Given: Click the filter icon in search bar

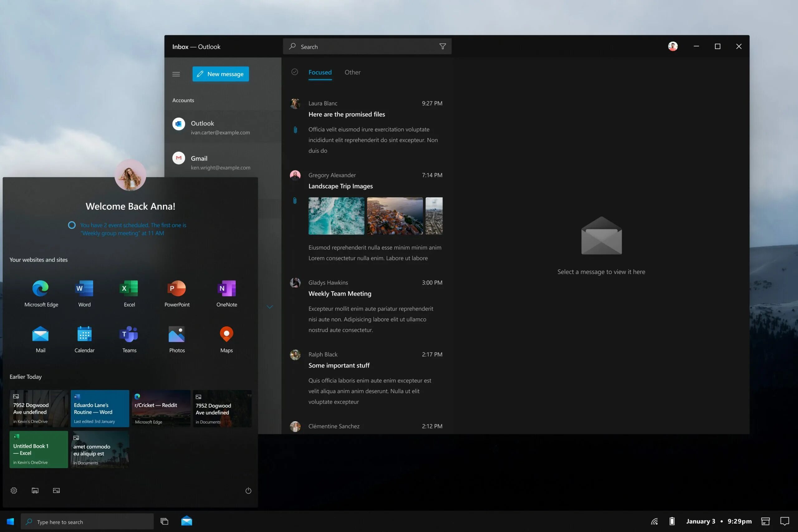Looking at the screenshot, I should (442, 46).
